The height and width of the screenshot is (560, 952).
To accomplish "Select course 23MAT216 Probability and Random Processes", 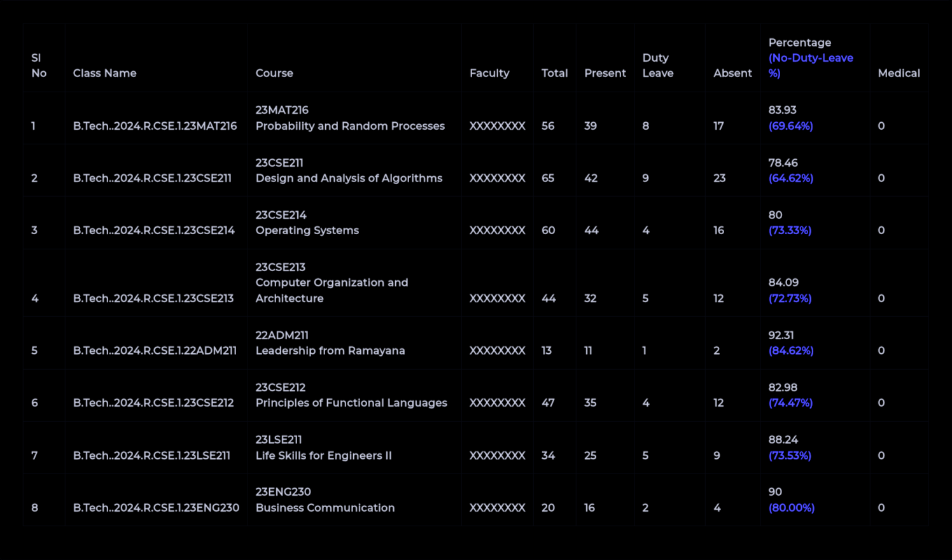I will 349,118.
